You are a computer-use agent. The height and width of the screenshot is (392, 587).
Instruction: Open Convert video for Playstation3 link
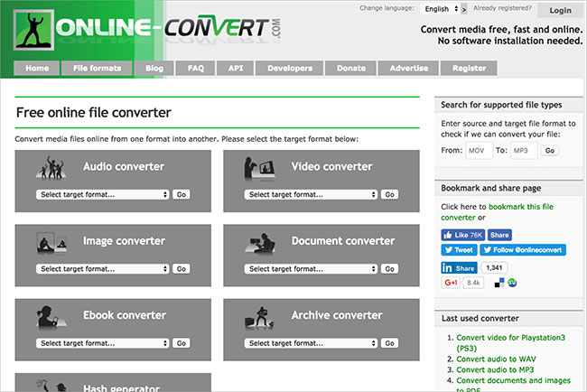click(510, 342)
